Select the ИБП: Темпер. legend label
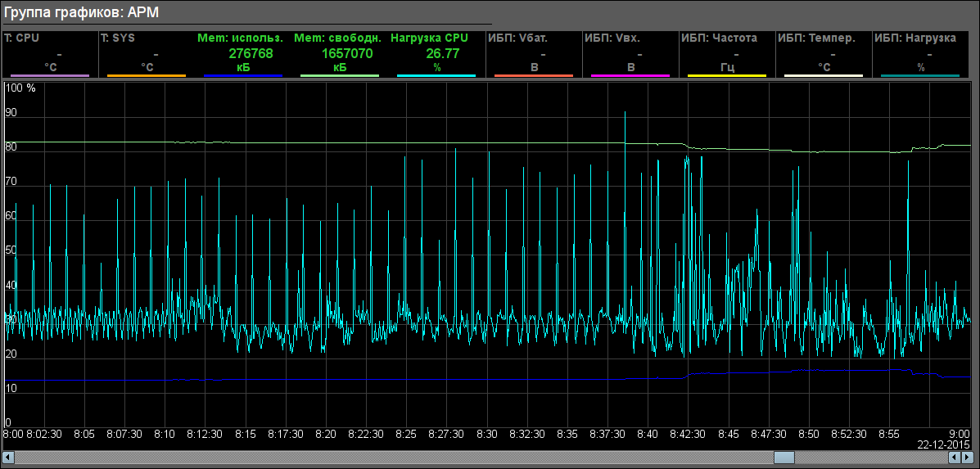This screenshot has height=469, width=980. coord(816,38)
